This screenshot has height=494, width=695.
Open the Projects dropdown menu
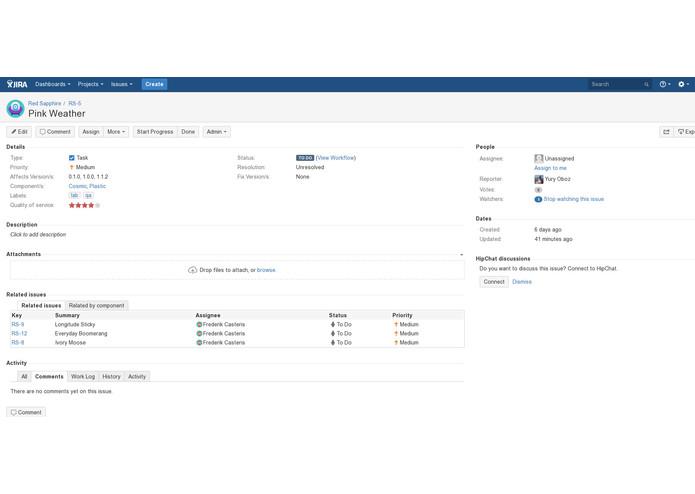coord(90,84)
